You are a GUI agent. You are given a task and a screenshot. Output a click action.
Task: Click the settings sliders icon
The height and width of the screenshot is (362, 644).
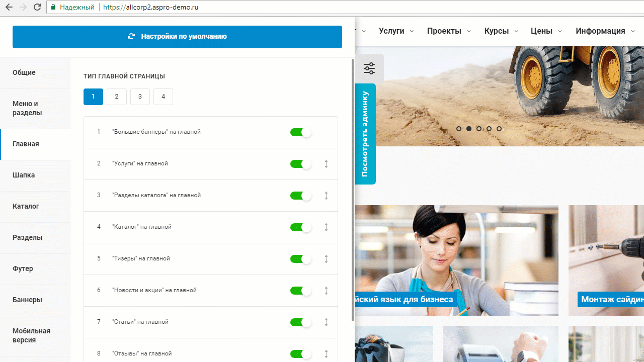369,68
